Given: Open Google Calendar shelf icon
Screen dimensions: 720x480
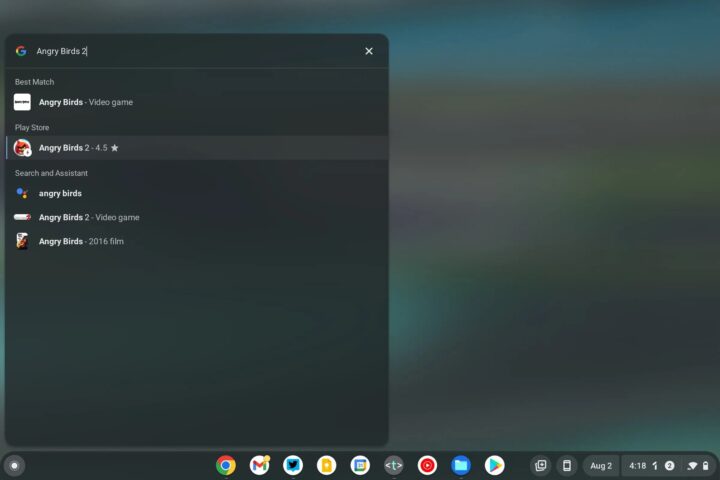Looking at the screenshot, I should point(360,465).
